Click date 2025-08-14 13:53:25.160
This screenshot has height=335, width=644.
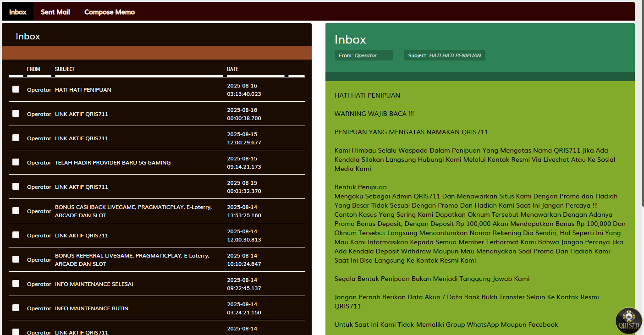tap(244, 211)
